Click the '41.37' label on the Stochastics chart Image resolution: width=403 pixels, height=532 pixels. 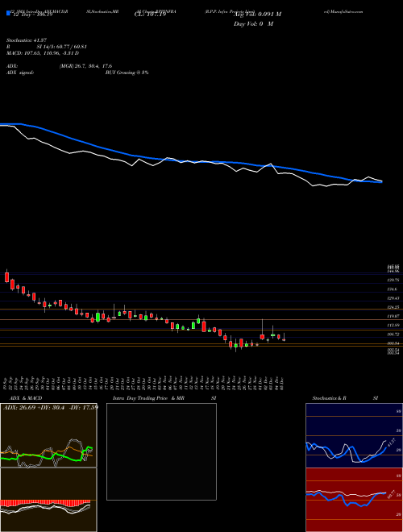click(x=391, y=443)
